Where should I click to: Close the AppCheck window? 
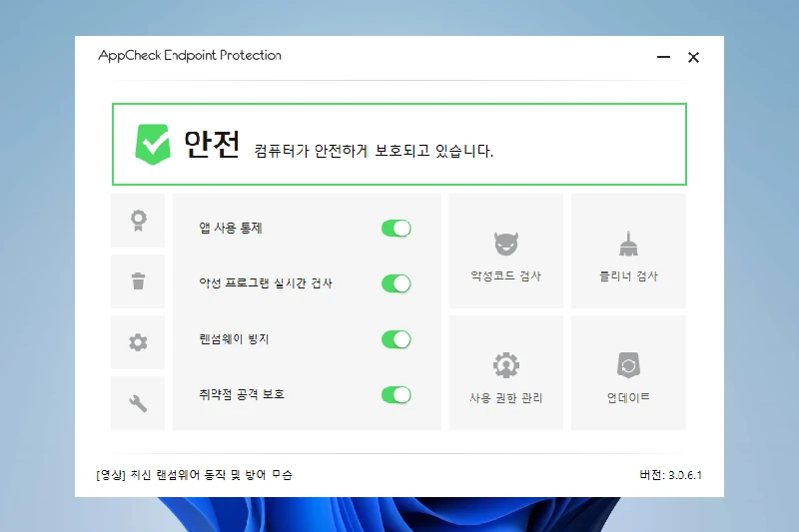[x=693, y=57]
